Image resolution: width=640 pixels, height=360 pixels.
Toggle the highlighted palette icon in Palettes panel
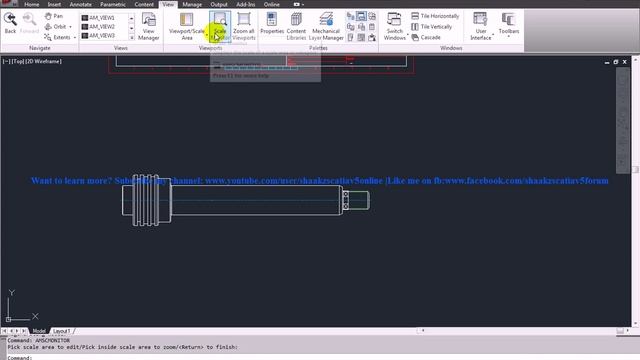coord(361,16)
